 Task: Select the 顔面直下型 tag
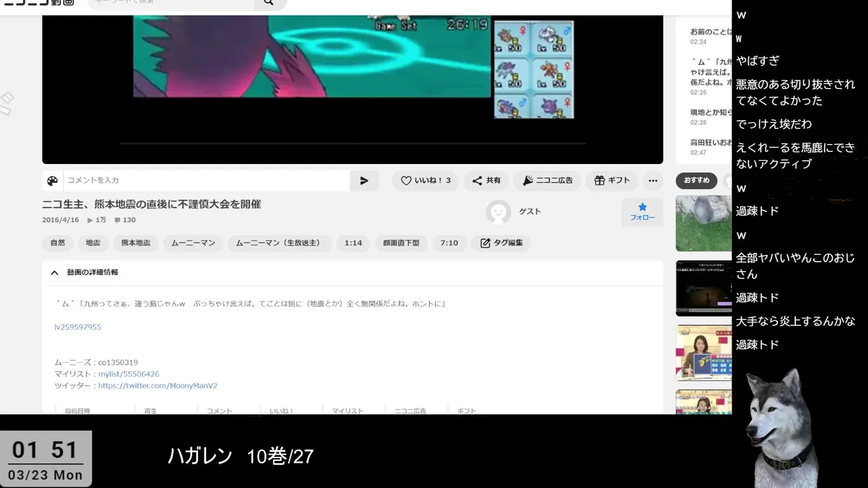pos(401,243)
